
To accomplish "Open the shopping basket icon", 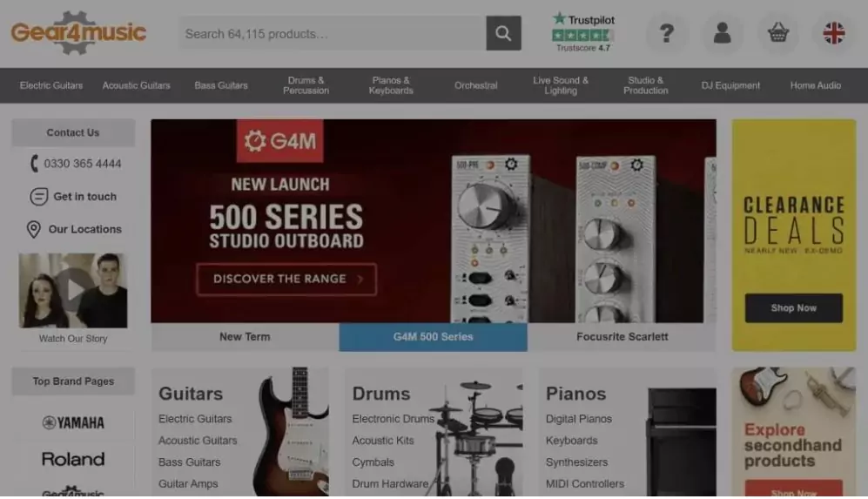I will point(777,33).
